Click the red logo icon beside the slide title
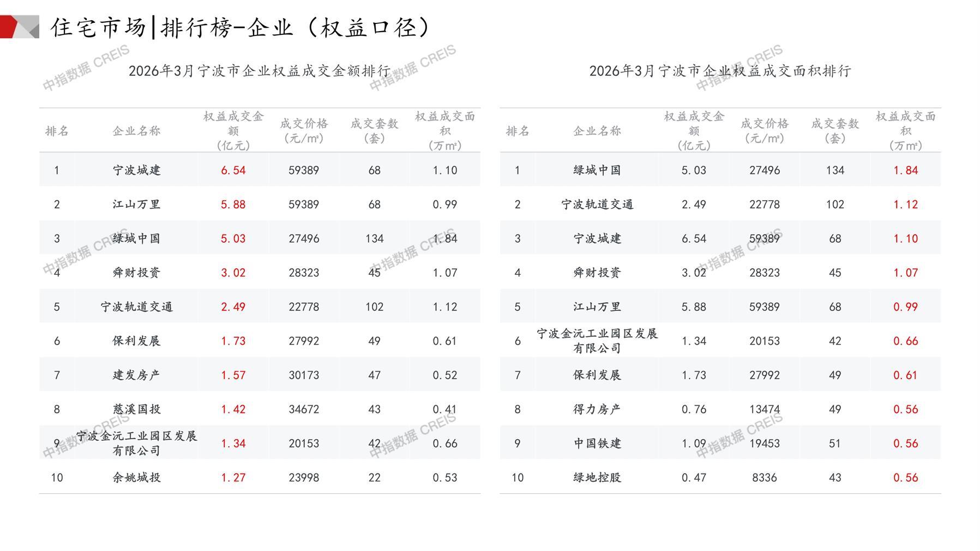Image resolution: width=980 pixels, height=551 pixels. (19, 27)
